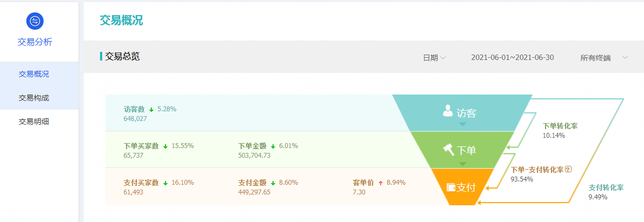Click the visitor person icon in funnel
The height and width of the screenshot is (222, 644).
point(448,111)
